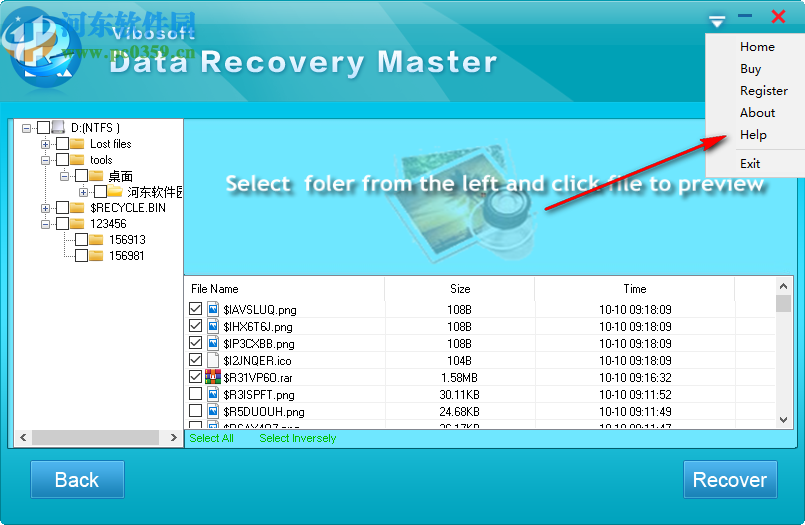The image size is (805, 525).
Task: Tick the 123456 folder checkbox
Action: (63, 223)
